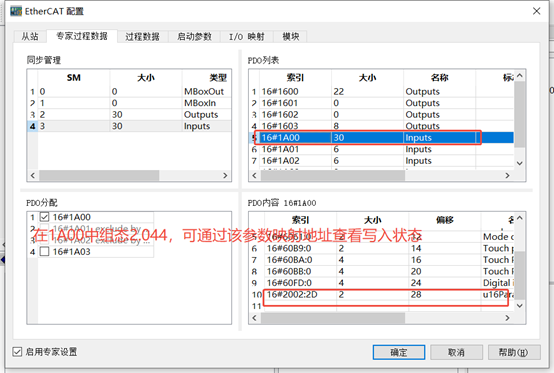Open the I/O 映射 tab
The image size is (554, 373).
pyautogui.click(x=247, y=36)
